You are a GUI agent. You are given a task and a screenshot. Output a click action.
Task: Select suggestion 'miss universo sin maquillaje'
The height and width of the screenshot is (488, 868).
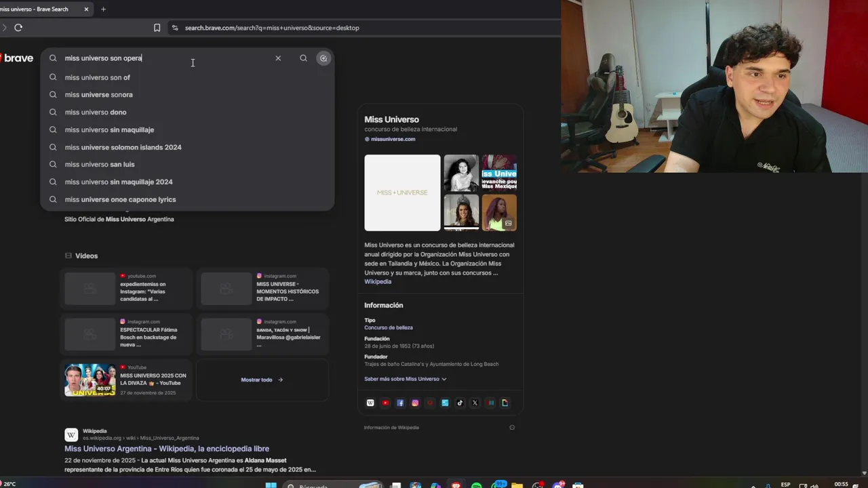(x=188, y=129)
